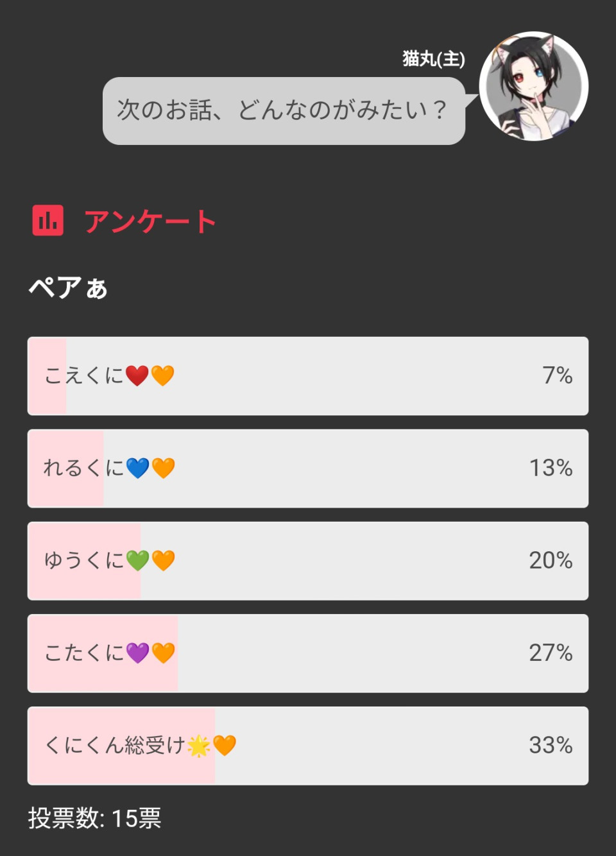Click the purple heart in こたくに option
This screenshot has height=856, width=616.
tap(137, 653)
